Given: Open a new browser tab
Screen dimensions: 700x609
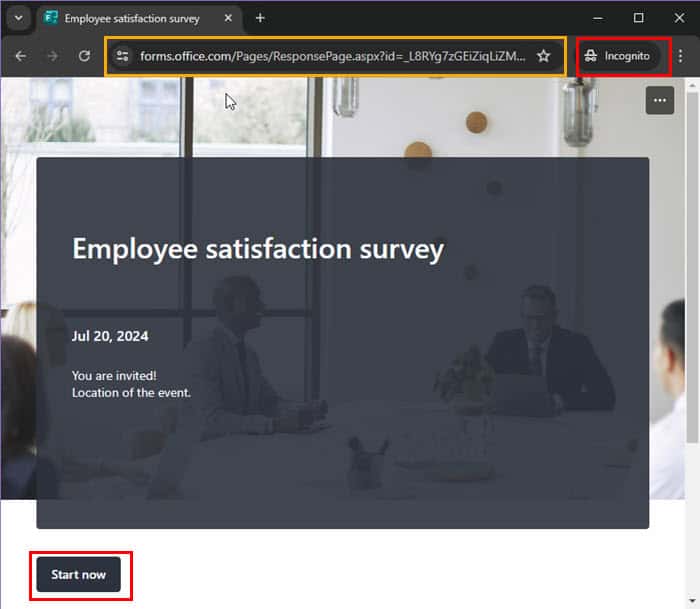Looking at the screenshot, I should 260,18.
